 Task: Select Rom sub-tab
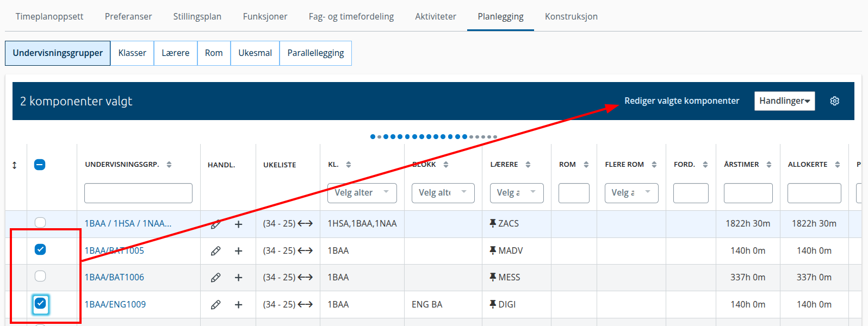(x=214, y=53)
